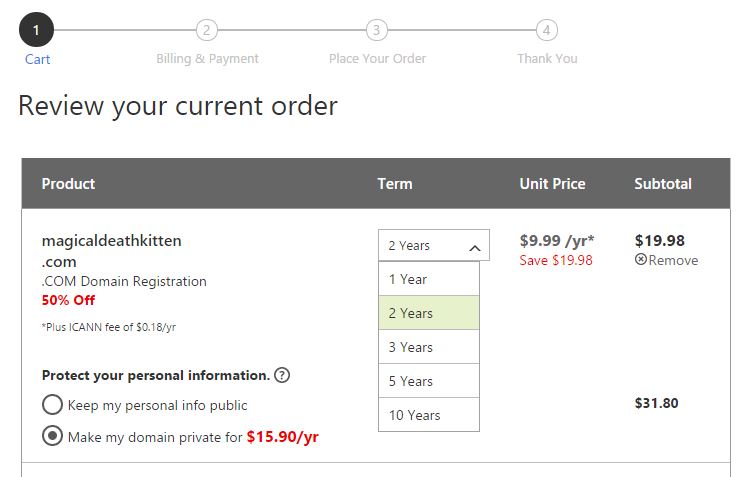
Task: Pick 3 Years from the term list
Action: (x=429, y=347)
